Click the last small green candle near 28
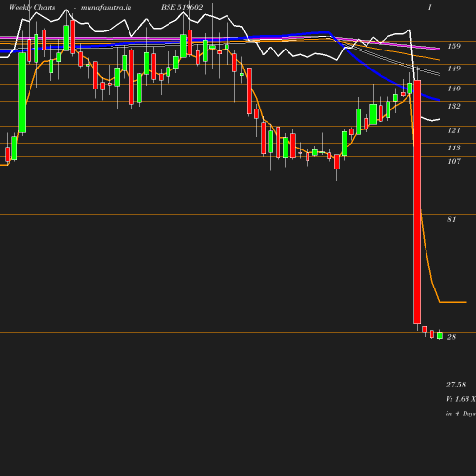476x476 pixels. click(440, 335)
